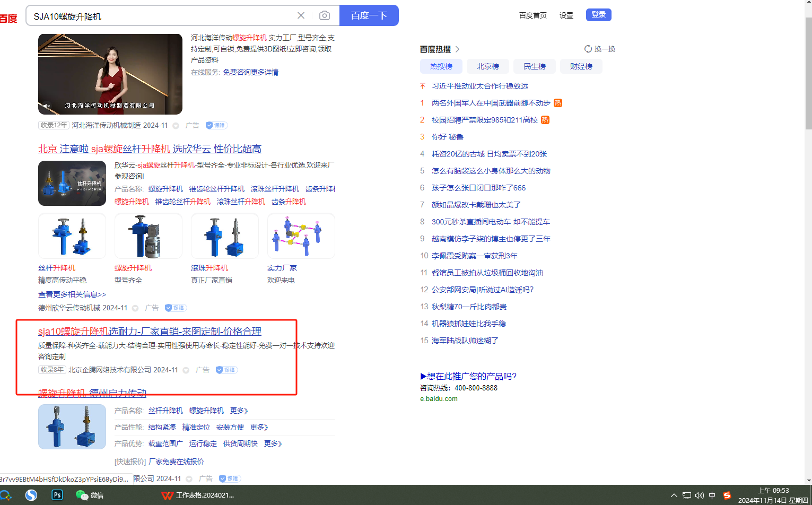This screenshot has height=505, width=812.
Task: Click 保障 badge beside 河北海洋传动机械制造
Action: (216, 125)
